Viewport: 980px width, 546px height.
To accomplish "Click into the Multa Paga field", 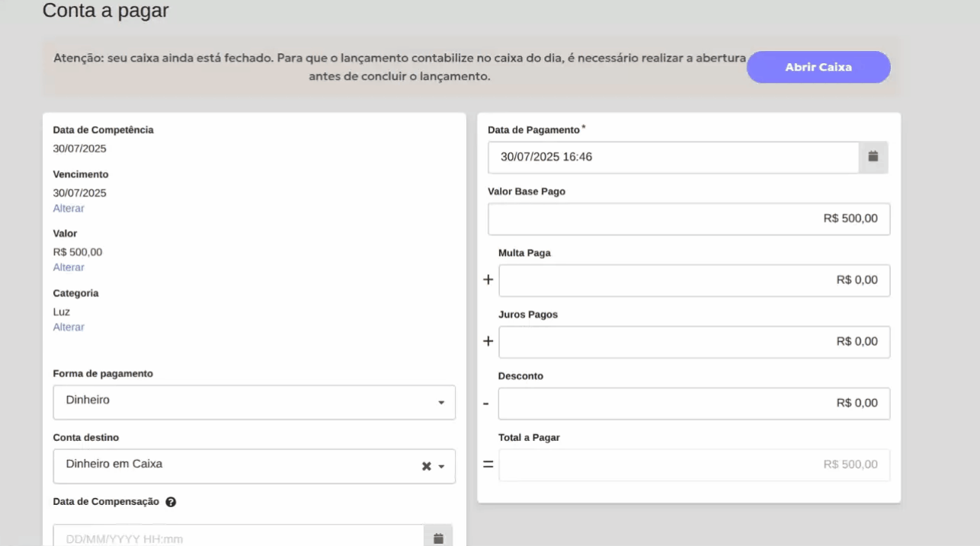I will pyautogui.click(x=693, y=280).
